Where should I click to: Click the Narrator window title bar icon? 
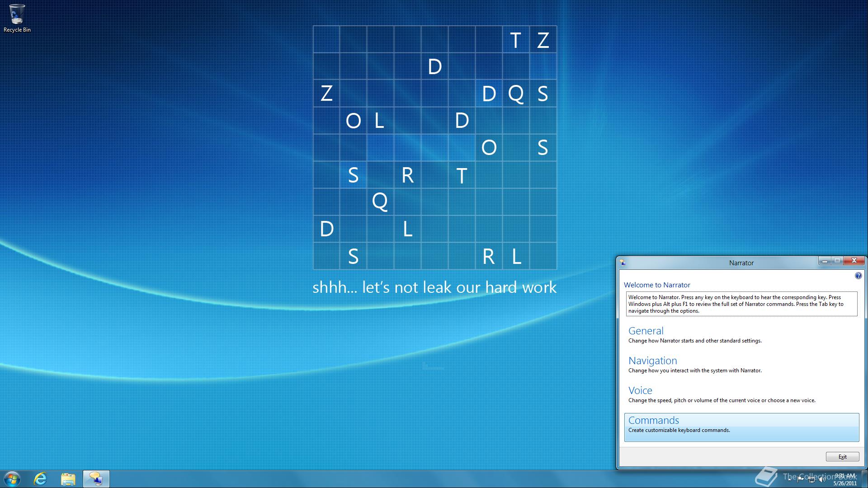623,263
